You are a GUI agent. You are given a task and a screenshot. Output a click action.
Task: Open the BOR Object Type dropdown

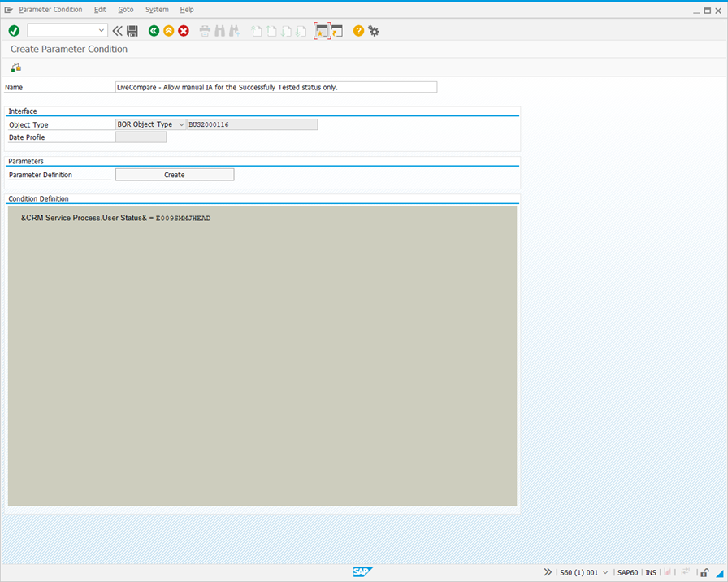click(181, 124)
